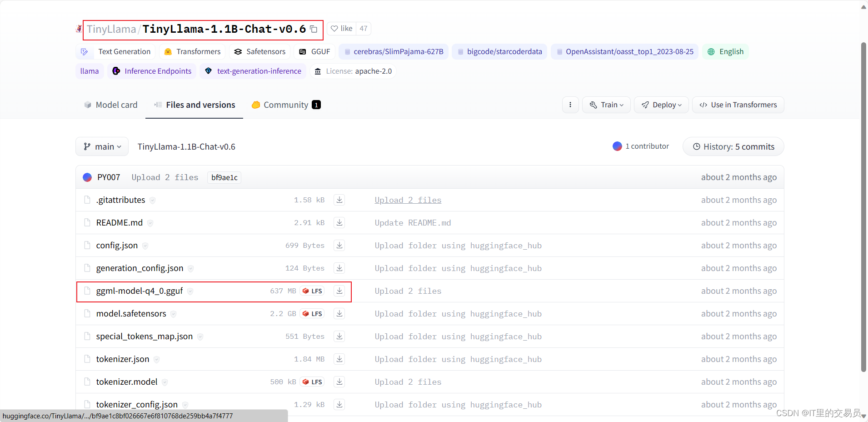
Task: Select the Files and versions tab
Action: (195, 105)
